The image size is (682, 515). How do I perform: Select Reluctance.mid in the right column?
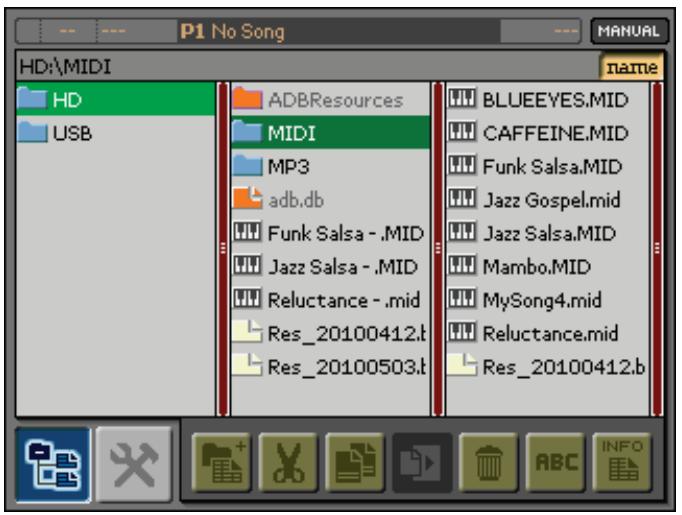[x=547, y=334]
